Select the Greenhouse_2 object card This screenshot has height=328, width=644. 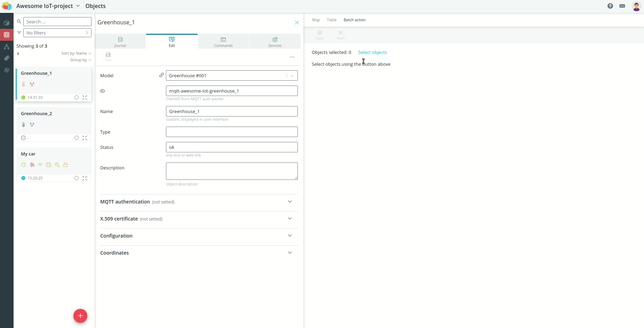click(54, 124)
